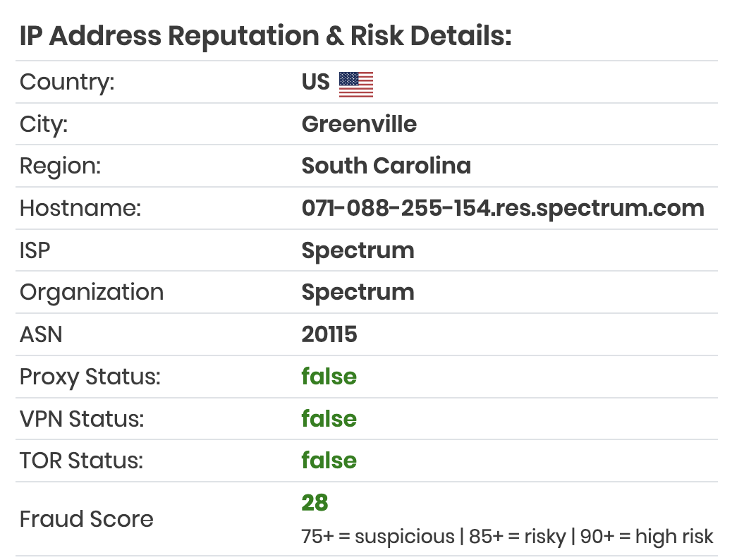The image size is (756, 560).
Task: Click the TOR Status: row label
Action: click(82, 461)
